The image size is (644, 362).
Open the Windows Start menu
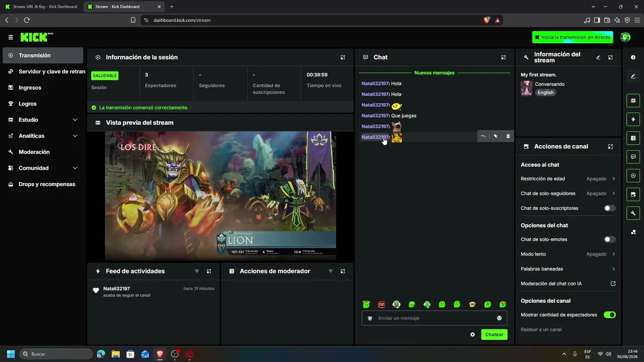[x=11, y=354]
